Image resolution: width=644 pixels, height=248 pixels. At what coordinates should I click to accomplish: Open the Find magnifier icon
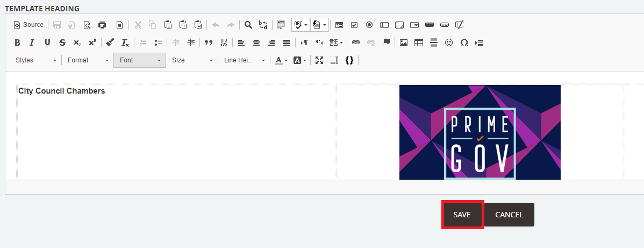pos(248,25)
